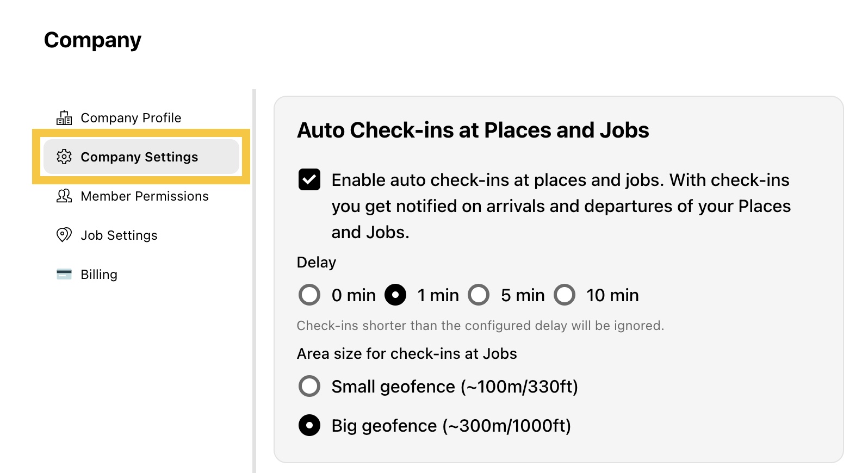Open the Company Profile menu label

131,118
